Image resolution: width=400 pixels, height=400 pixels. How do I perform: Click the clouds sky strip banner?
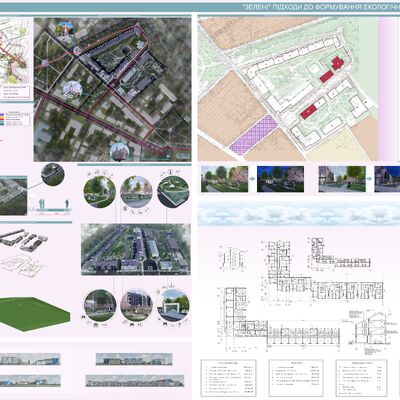[299, 213]
